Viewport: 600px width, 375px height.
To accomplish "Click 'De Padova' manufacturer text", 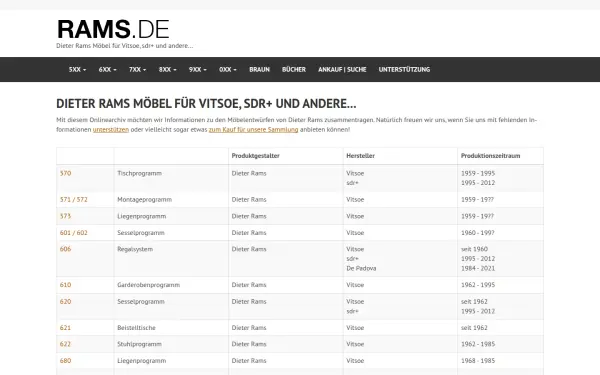I will pos(361,269).
